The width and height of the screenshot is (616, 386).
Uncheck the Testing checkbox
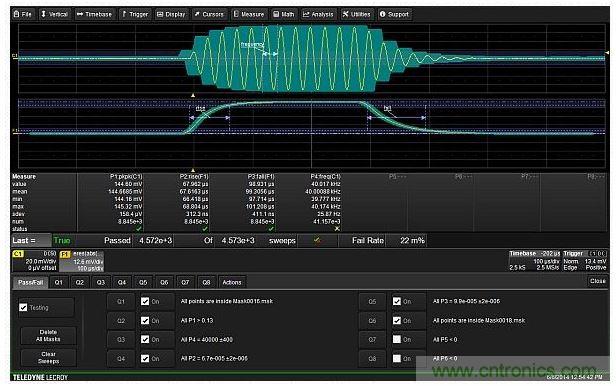tap(23, 307)
